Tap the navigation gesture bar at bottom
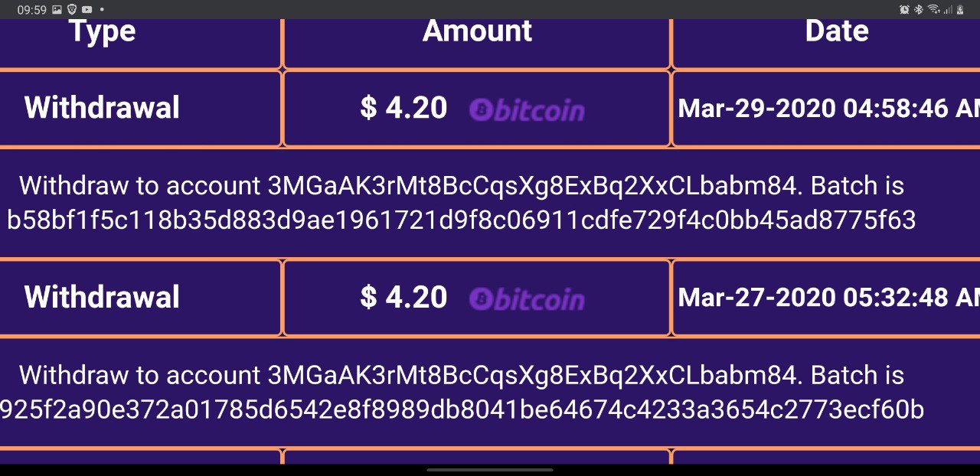 490,469
